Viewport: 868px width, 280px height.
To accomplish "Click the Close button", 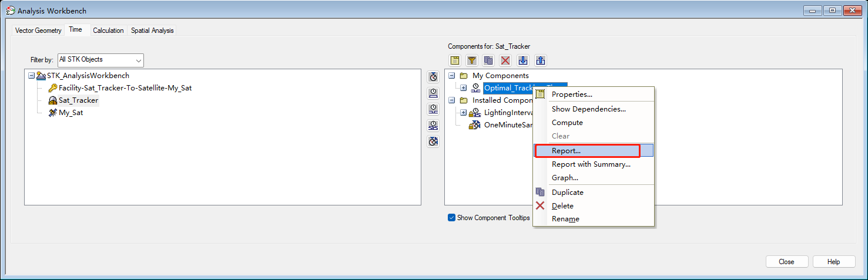I will [x=786, y=262].
